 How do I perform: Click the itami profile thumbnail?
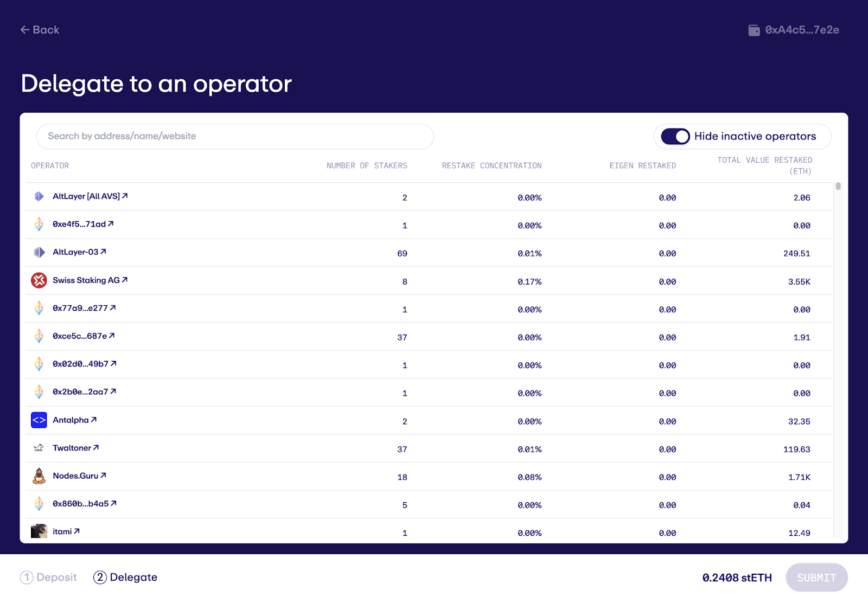click(39, 531)
